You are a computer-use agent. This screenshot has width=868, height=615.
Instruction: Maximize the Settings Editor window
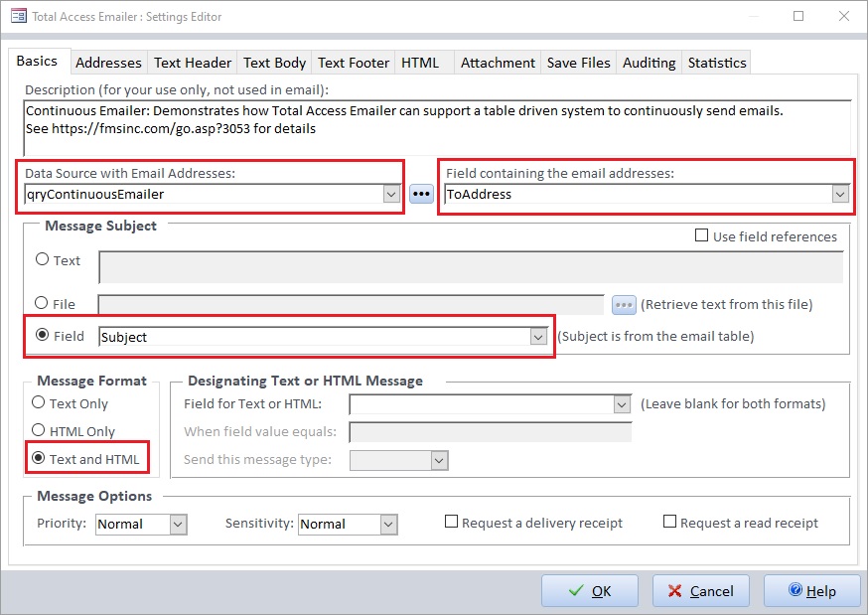pos(798,16)
